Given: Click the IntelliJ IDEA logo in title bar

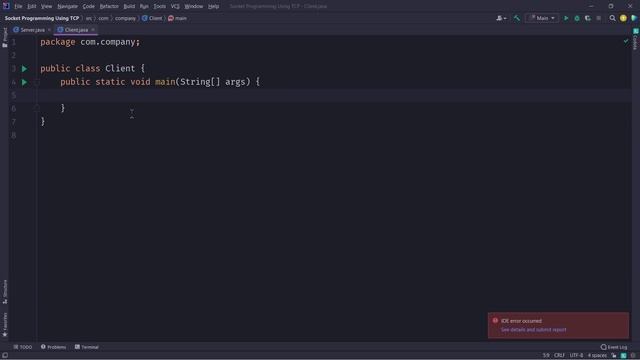Looking at the screenshot, I should pos(6,6).
